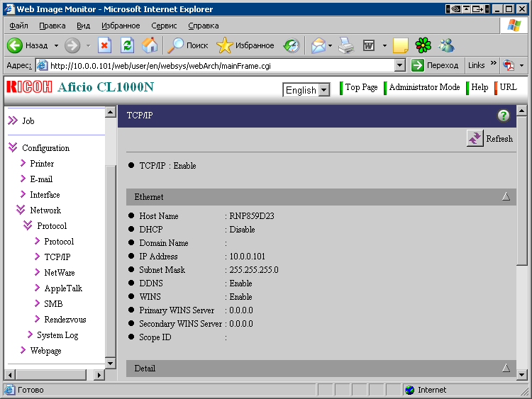Click the Forward arrow icon

click(x=72, y=45)
